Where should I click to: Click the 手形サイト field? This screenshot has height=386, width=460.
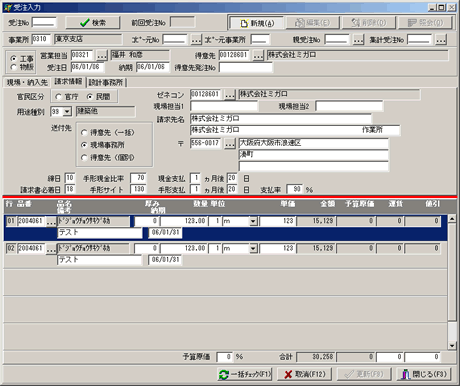point(138,189)
